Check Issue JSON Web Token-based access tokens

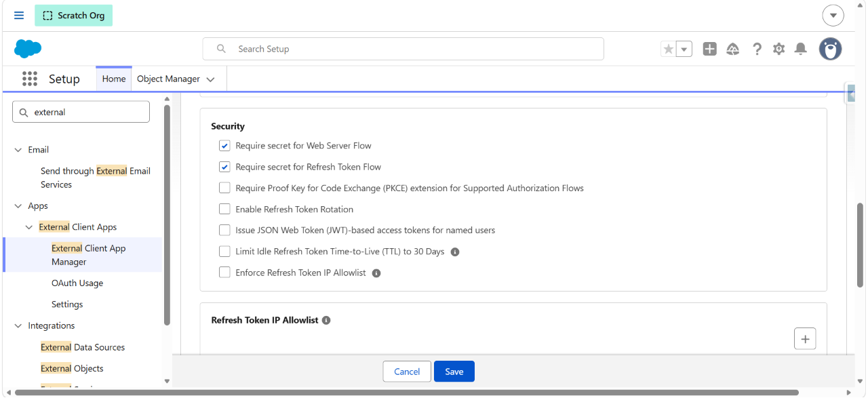point(224,231)
